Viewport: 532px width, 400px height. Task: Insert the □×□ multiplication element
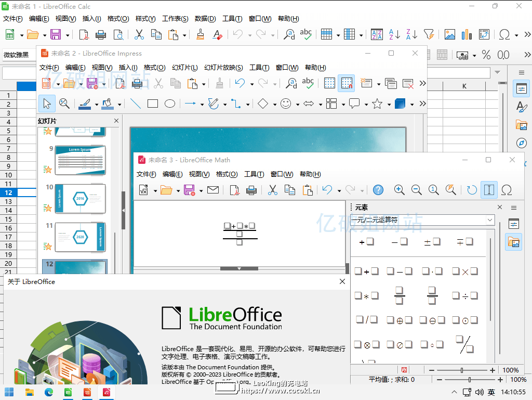465,272
